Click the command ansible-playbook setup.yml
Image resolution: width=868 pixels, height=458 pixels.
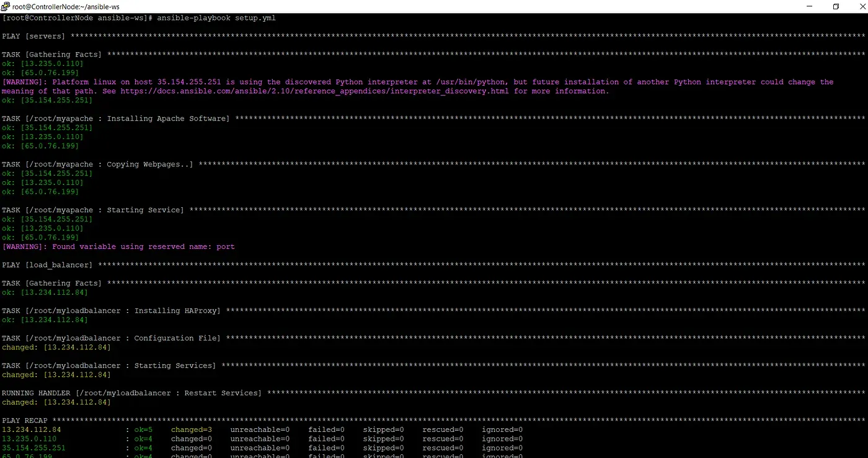coord(216,18)
